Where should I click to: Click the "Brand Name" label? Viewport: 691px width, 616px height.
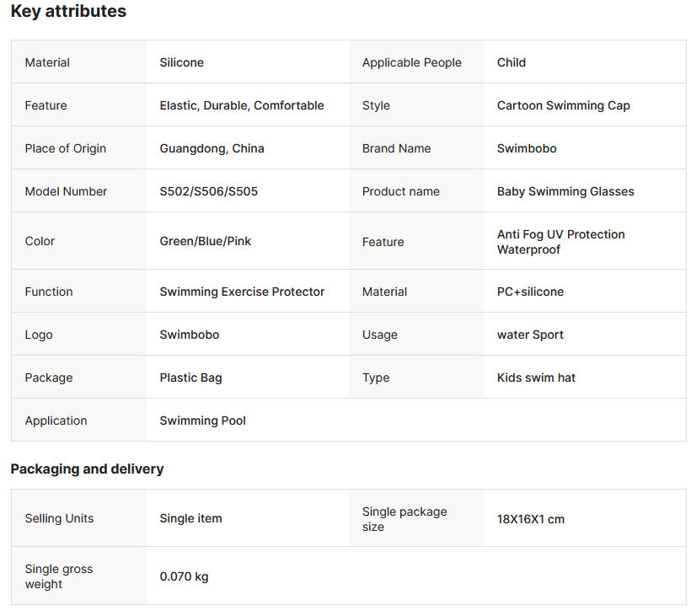click(x=396, y=148)
